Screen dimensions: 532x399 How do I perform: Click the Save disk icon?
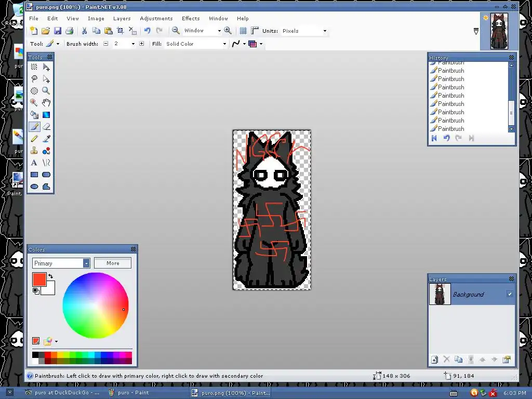[57, 31]
